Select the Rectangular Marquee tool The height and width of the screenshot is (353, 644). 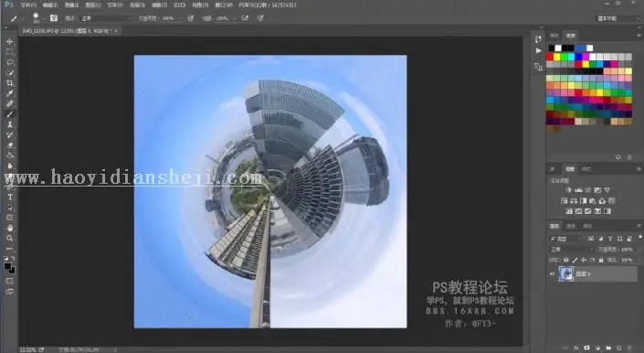coord(10,52)
